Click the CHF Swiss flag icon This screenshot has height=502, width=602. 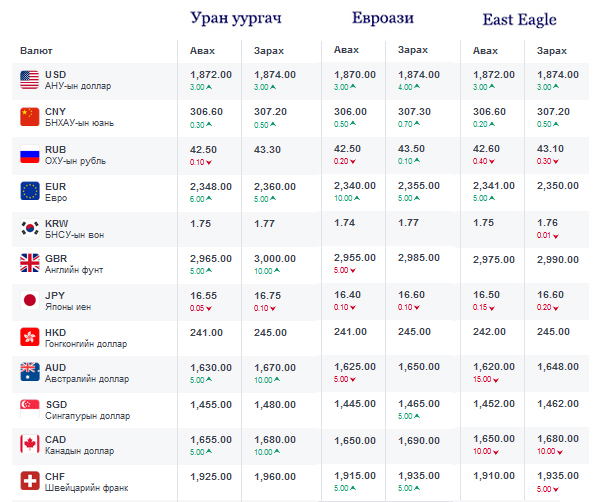(x=29, y=483)
